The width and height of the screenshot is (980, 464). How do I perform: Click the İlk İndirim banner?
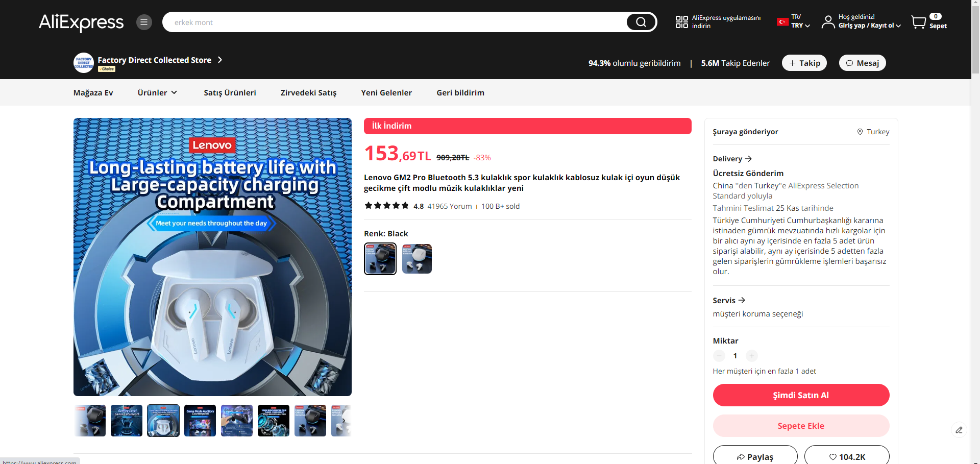(x=528, y=126)
